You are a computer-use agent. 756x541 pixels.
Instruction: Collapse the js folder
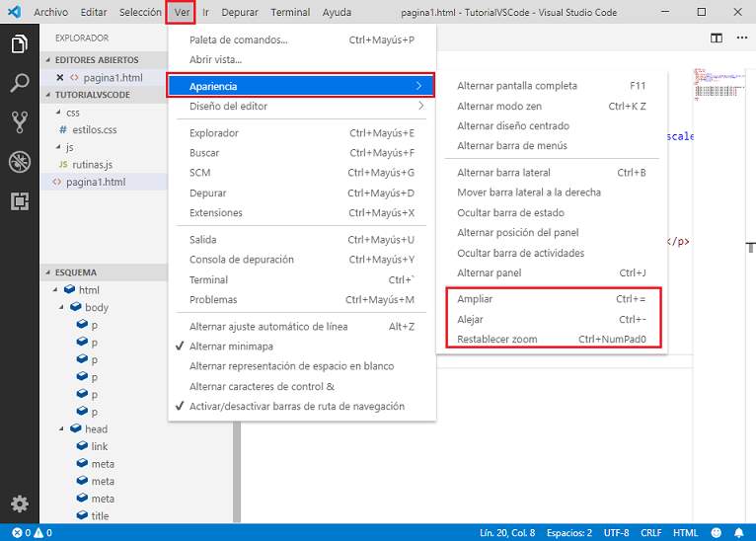tap(58, 147)
